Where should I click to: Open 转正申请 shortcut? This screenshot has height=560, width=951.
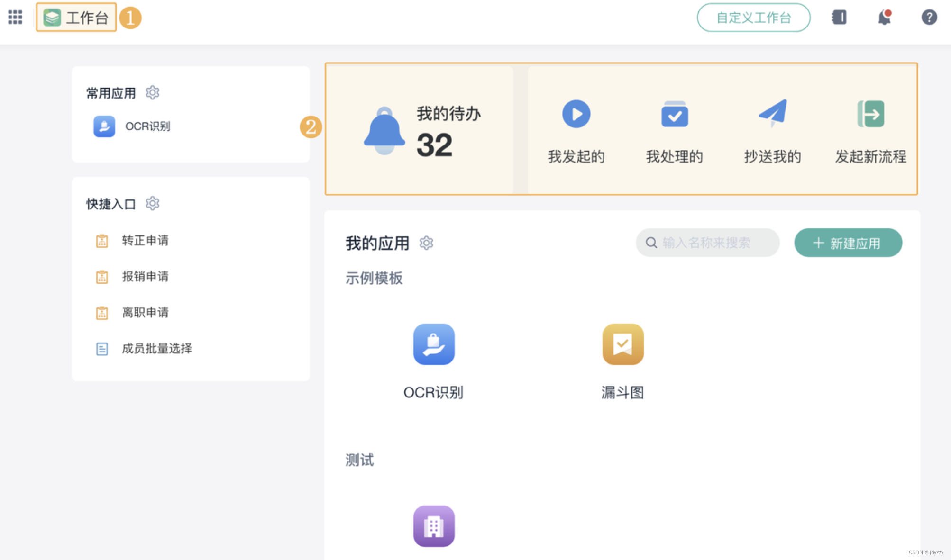point(145,241)
